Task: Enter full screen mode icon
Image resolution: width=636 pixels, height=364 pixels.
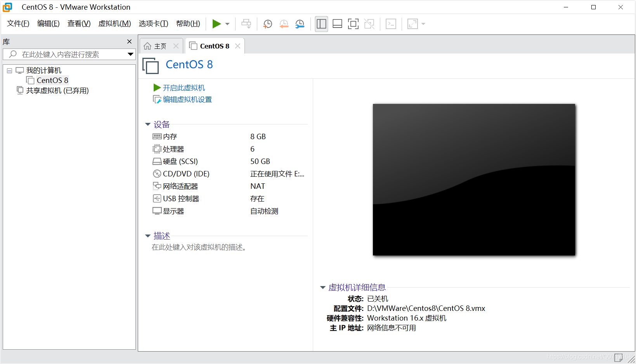Action: coord(353,24)
